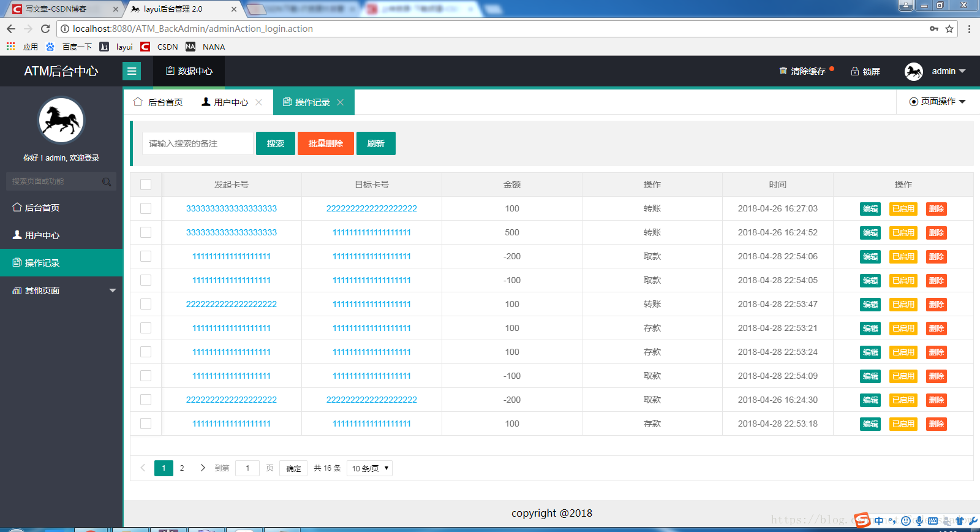
Task: Click the admin avatar in top bar
Action: pyautogui.click(x=914, y=72)
